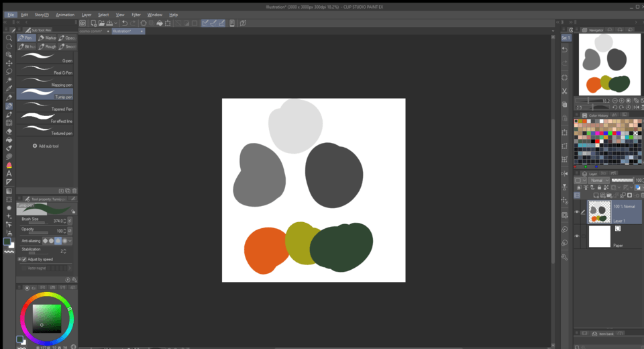This screenshot has height=349, width=644.
Task: Select the Move layer tool
Action: [9, 63]
